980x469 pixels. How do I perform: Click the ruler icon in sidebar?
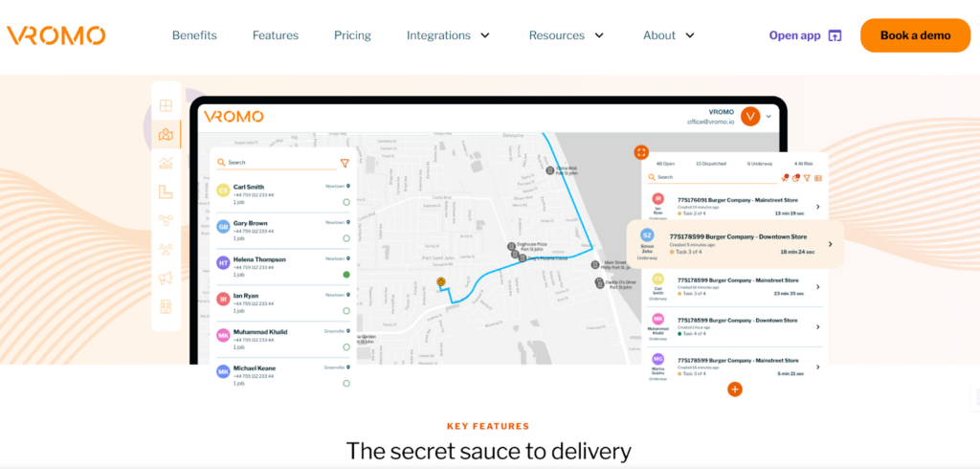click(x=166, y=191)
